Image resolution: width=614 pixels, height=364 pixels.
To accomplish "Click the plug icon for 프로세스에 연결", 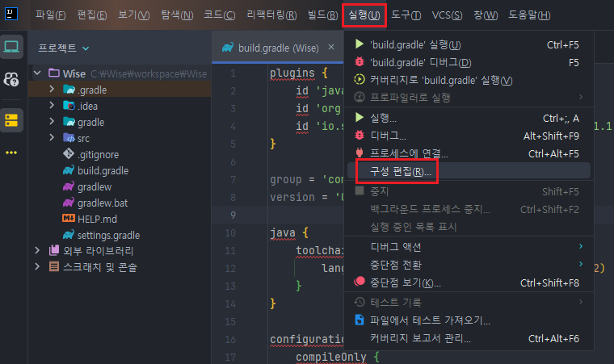I will [x=360, y=153].
